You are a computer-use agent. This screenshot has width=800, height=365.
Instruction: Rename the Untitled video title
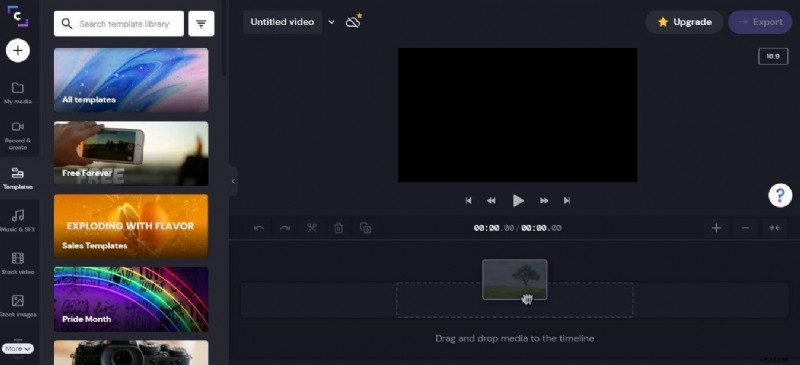point(282,22)
